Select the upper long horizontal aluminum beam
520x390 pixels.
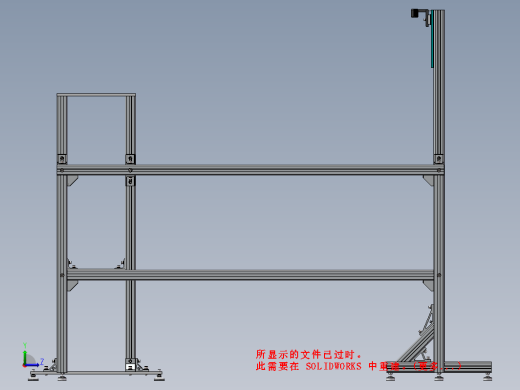[250, 170]
